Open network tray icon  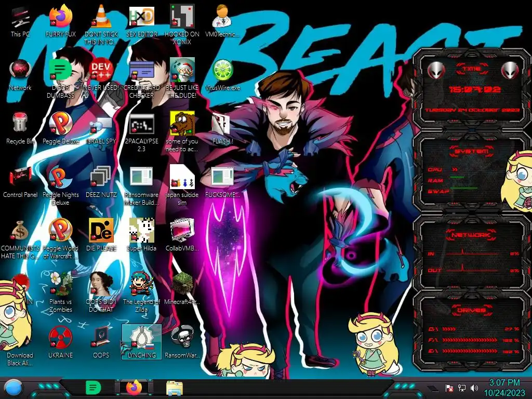click(462, 388)
